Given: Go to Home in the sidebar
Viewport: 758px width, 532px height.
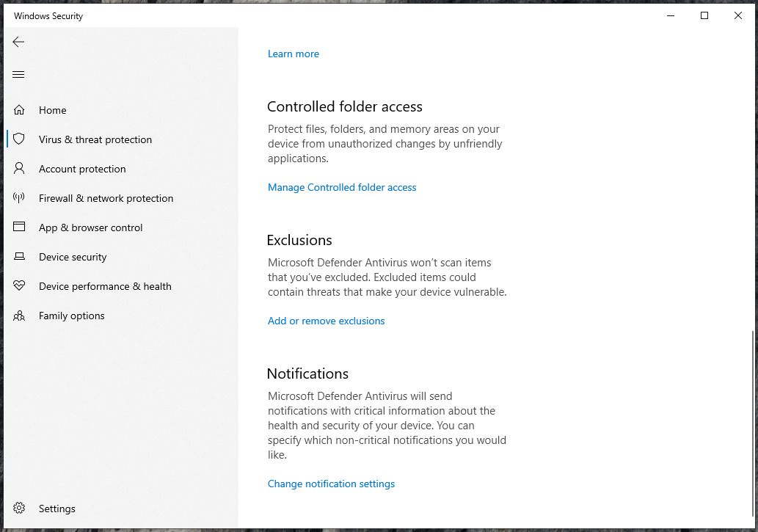Looking at the screenshot, I should click(53, 110).
